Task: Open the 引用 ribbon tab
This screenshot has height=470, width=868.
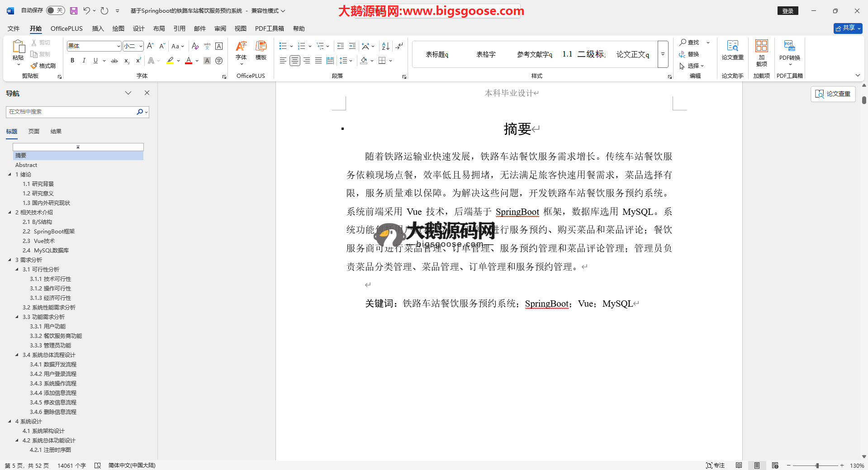Action: (179, 28)
